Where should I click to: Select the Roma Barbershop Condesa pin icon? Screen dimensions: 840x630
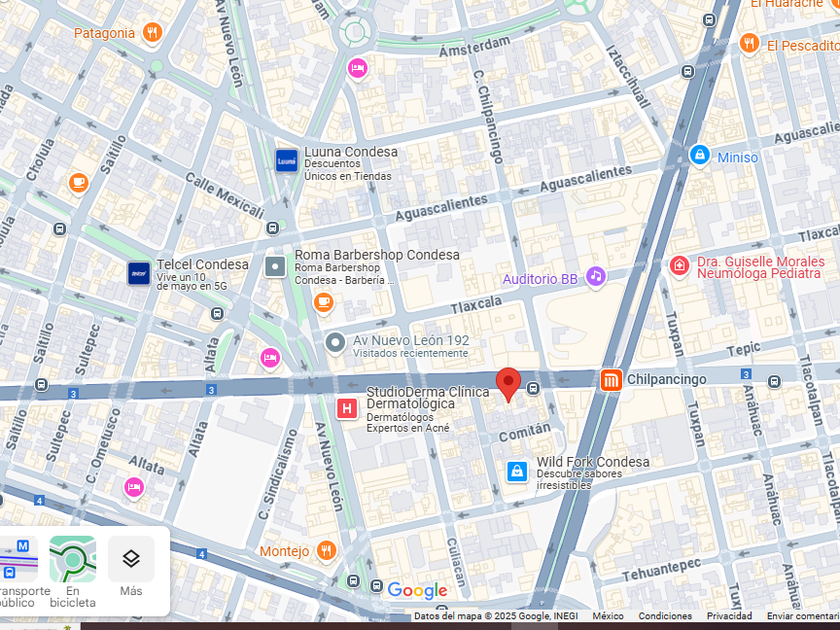(275, 266)
